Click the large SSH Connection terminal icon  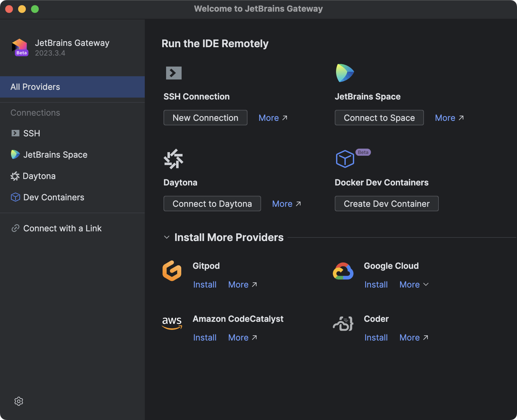coord(174,73)
